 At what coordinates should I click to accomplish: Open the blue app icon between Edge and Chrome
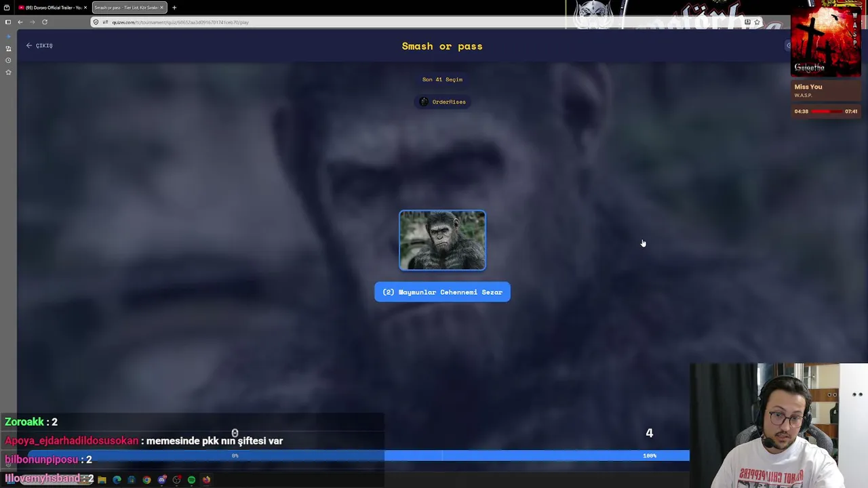pos(132,480)
